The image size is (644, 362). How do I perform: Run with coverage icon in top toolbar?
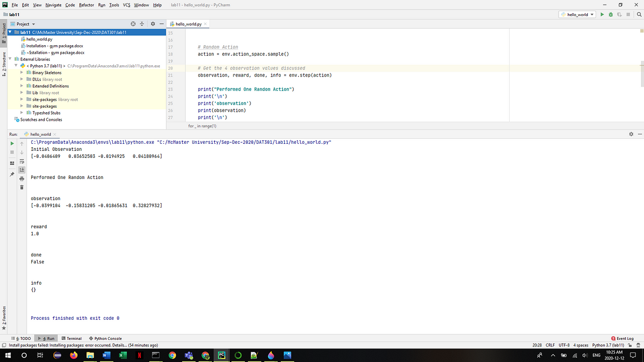click(x=620, y=15)
